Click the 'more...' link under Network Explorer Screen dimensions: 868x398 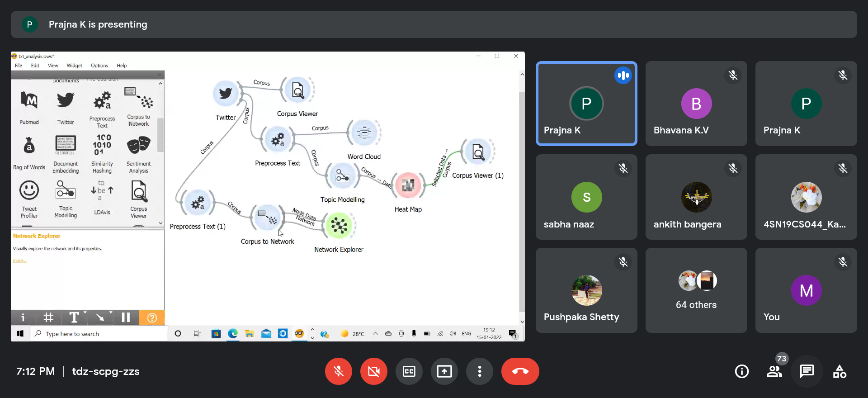click(x=19, y=261)
